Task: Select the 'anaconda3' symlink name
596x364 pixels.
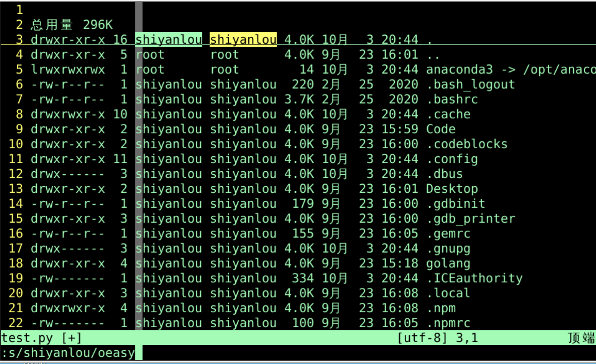Action: click(x=459, y=70)
